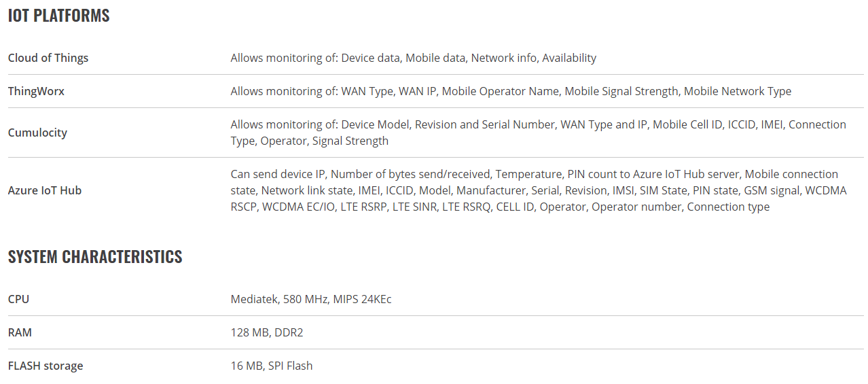Click the ThingWorx monitoring description text

coord(511,91)
